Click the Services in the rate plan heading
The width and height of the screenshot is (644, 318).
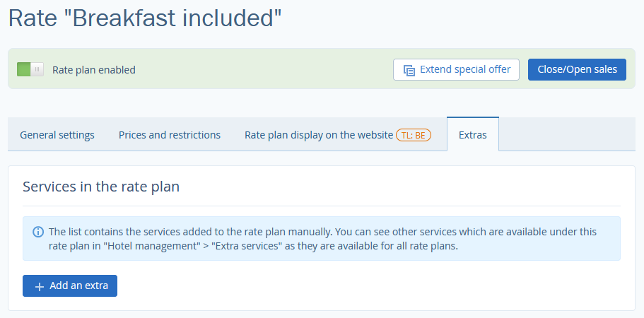pos(101,187)
